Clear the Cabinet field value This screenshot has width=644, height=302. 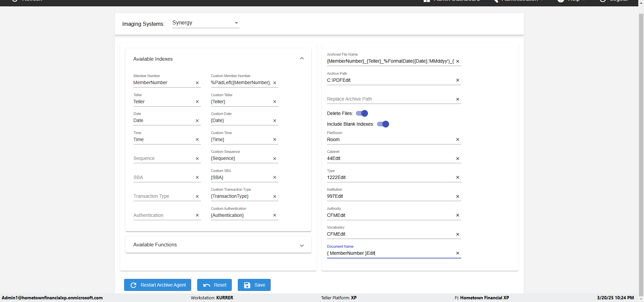click(x=458, y=159)
